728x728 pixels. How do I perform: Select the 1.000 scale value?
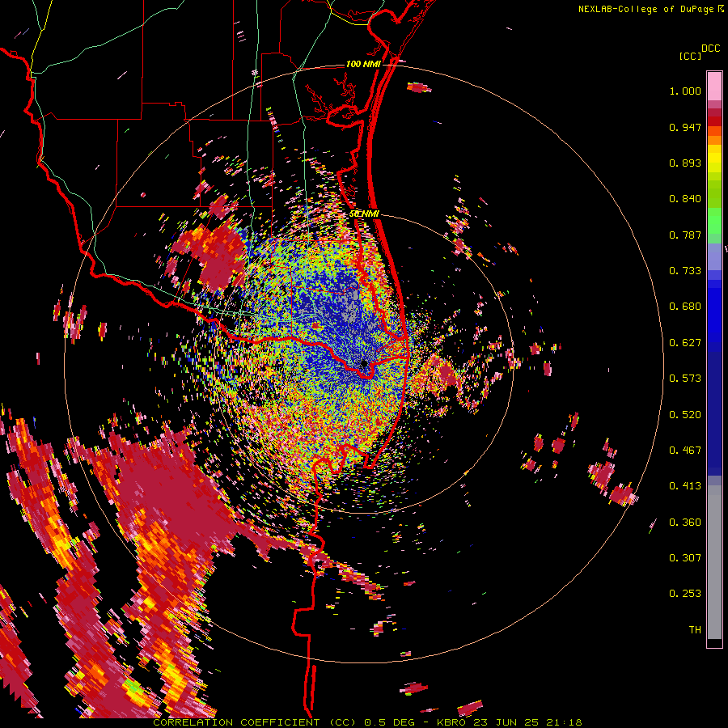pos(685,91)
